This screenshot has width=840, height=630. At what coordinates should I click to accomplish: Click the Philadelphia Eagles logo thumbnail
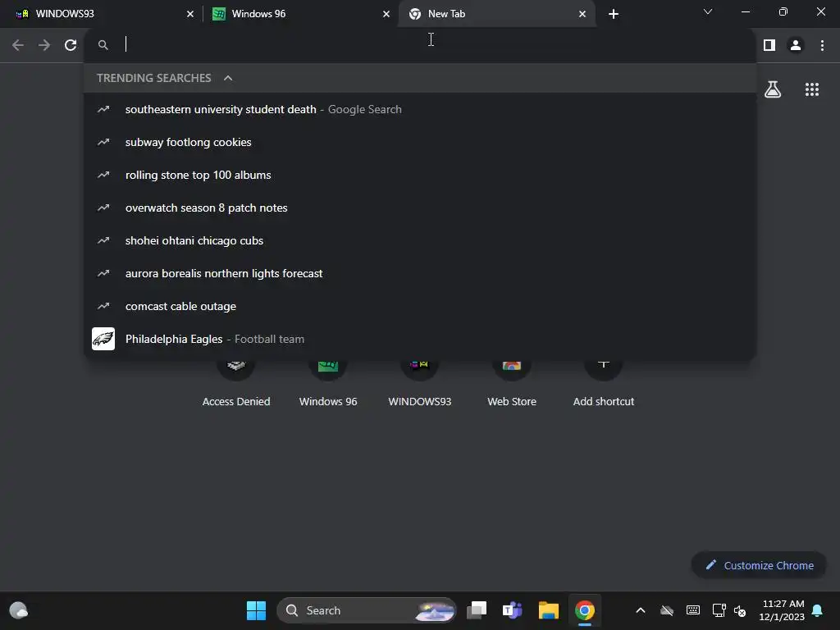(x=103, y=339)
